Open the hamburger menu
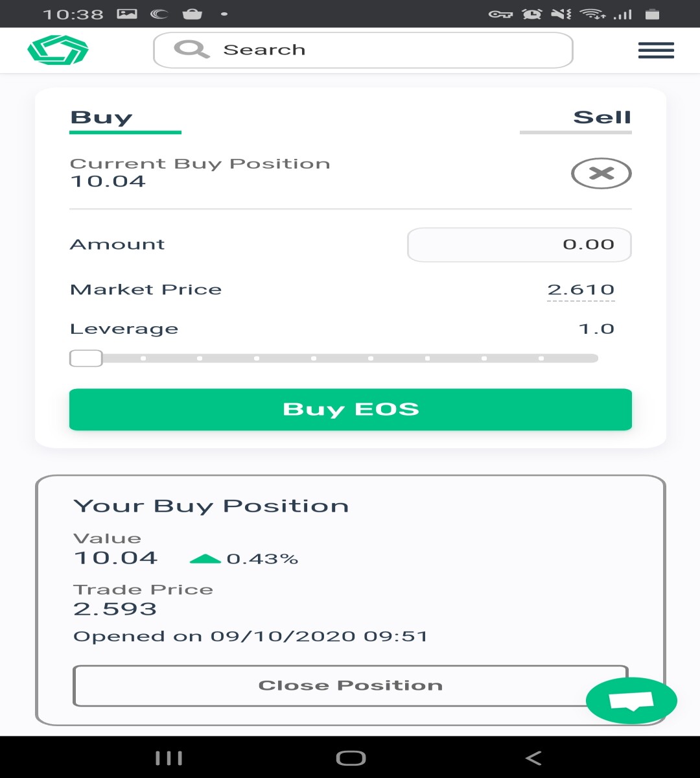The image size is (700, 778). point(656,51)
